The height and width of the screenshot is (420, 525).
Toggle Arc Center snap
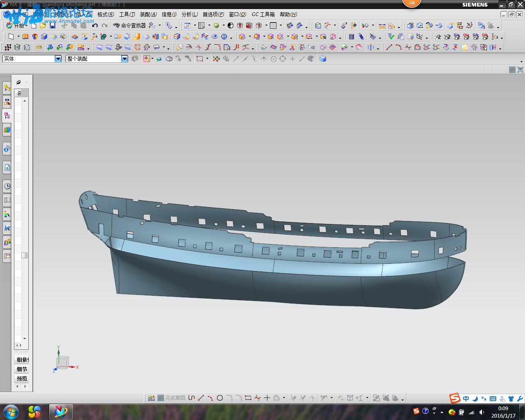coord(273,59)
